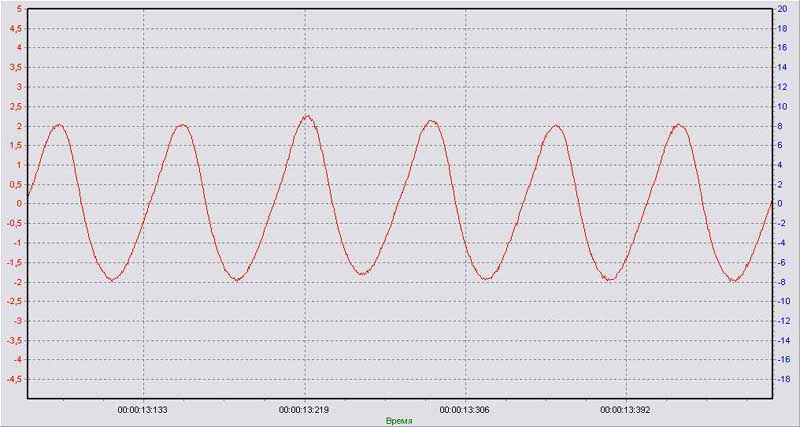Select red left-axis value 3,5
Image resolution: width=800 pixels, height=427 pixels.
15,67
